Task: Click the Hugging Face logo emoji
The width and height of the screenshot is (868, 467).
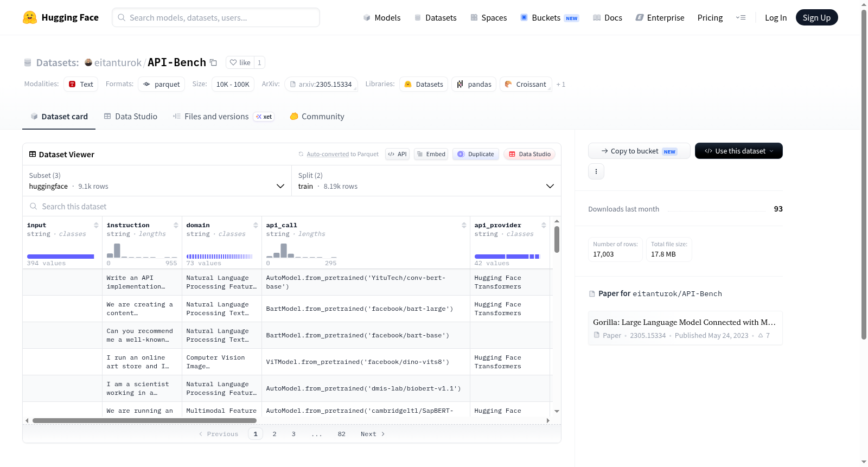Action: coord(30,17)
